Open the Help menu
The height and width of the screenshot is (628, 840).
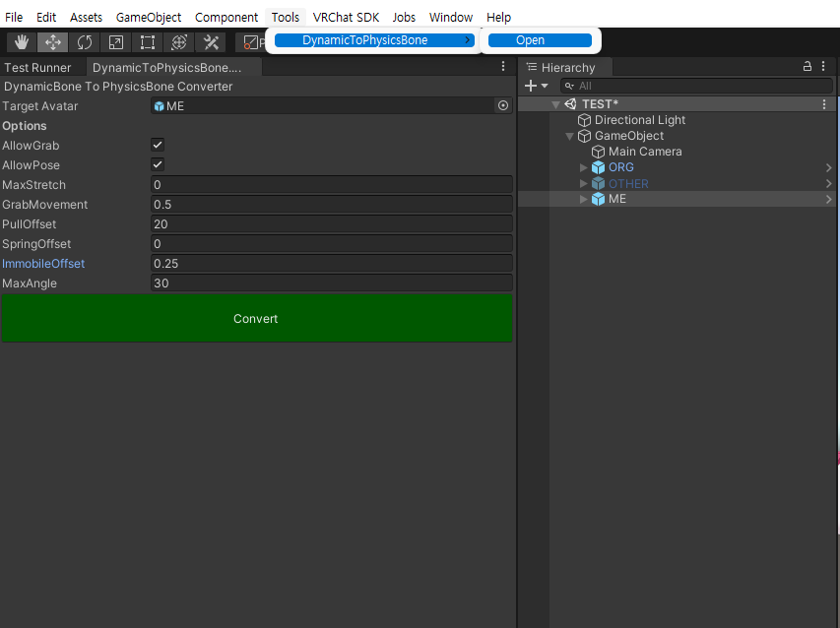coord(498,17)
